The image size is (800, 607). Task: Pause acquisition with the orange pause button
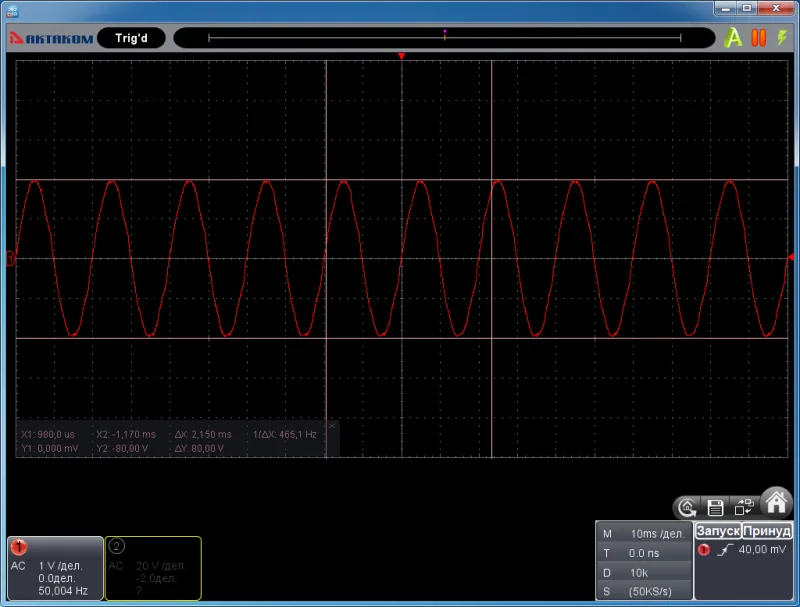pos(759,38)
